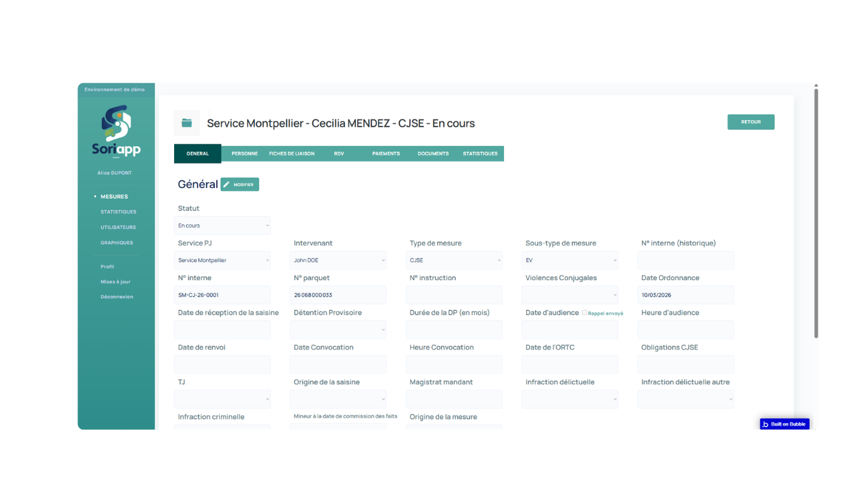Expand the Intervenant dropdown showing John DOE
Viewport: 868px width, 488px height.
tap(338, 260)
